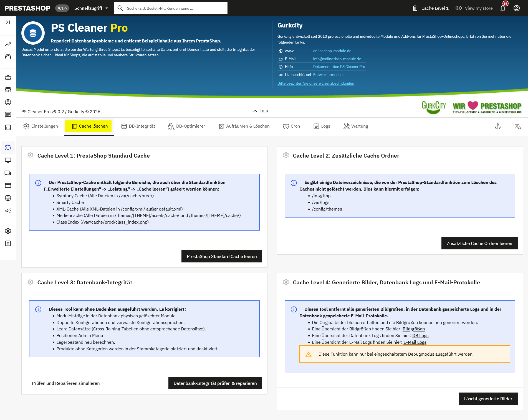Open the Aufräumen & Löschen tab
The height and width of the screenshot is (420, 528).
[244, 126]
